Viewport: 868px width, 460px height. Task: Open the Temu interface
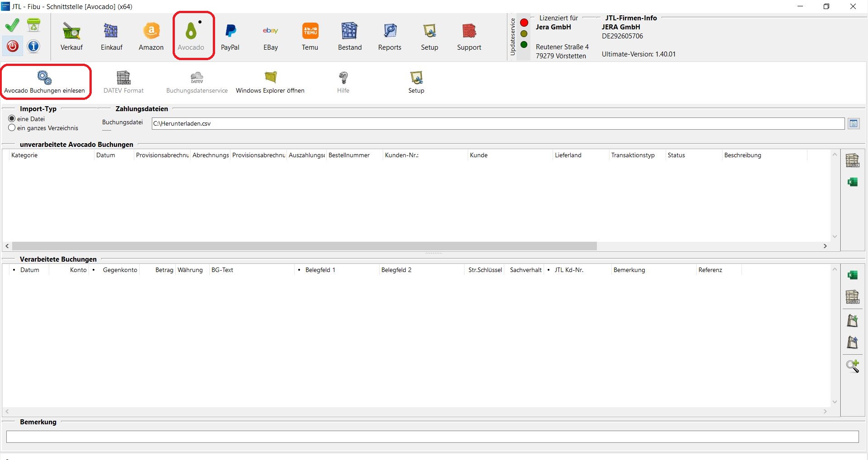310,37
